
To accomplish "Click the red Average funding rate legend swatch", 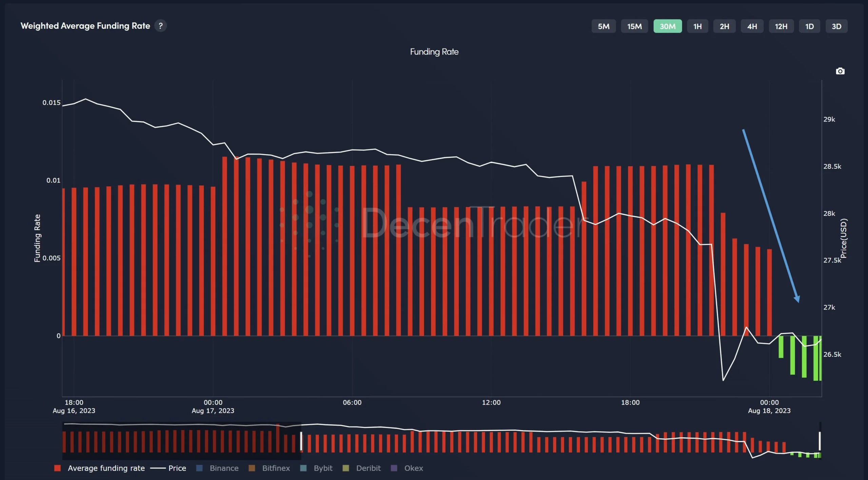I will point(58,468).
